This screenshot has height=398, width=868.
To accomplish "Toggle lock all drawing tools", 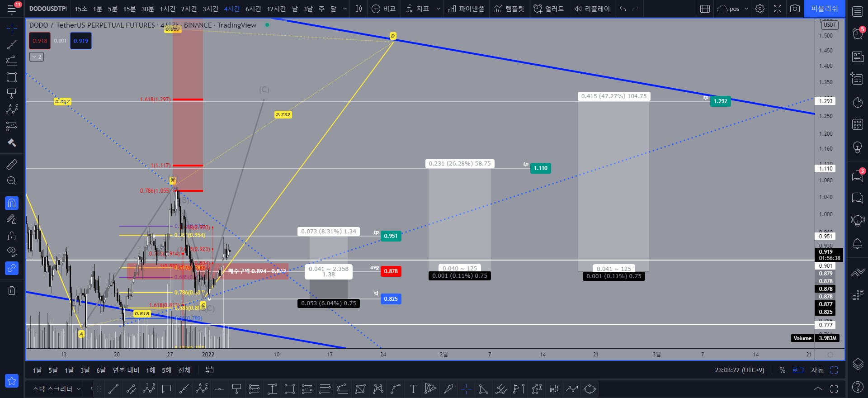I will pos(12,236).
